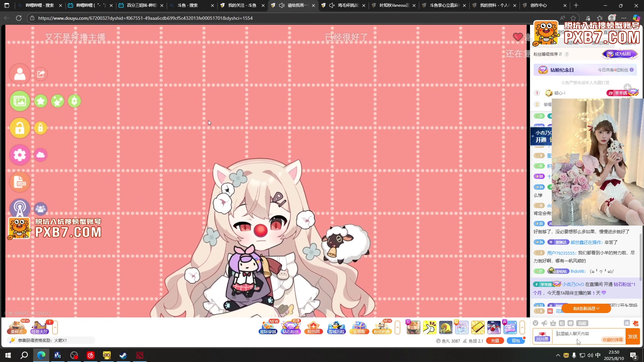
Task: Click the 去领取 treasure chest icon
Action: click(359, 327)
